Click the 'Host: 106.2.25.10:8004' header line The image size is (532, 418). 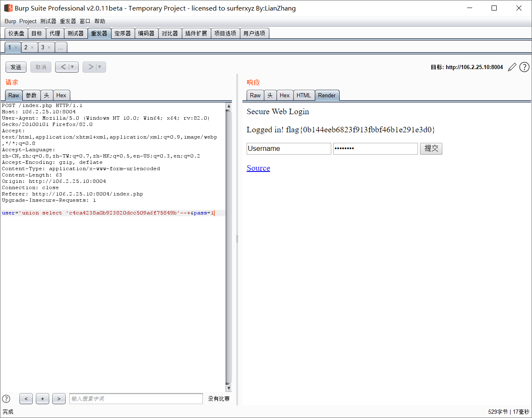[39, 112]
